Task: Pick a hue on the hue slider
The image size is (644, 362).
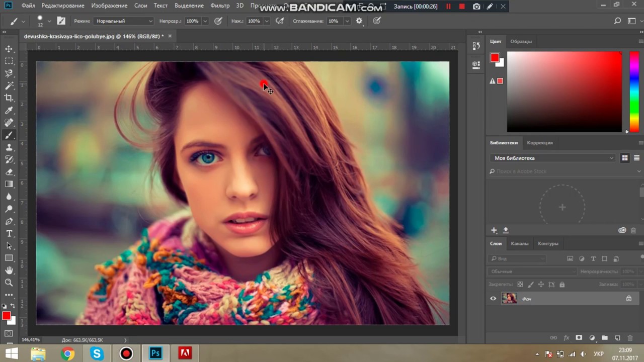Action: [634, 92]
